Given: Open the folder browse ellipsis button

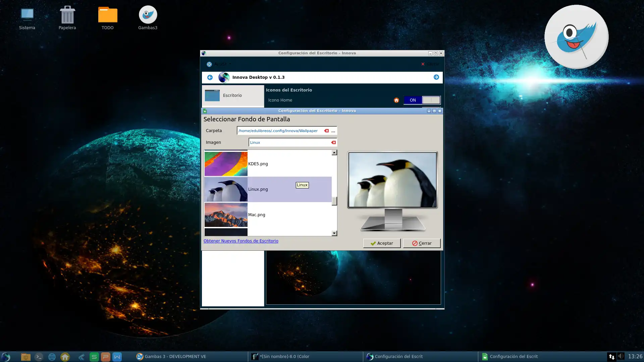Looking at the screenshot, I should [333, 131].
